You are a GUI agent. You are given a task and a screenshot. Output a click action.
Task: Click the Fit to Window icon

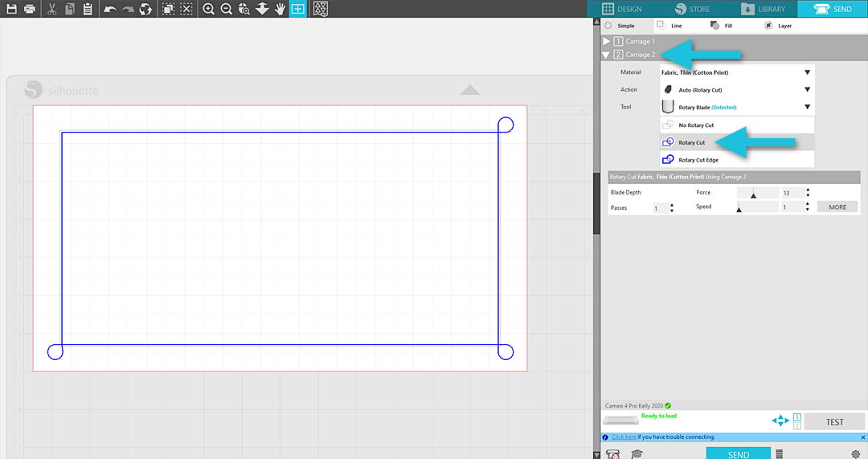coord(298,9)
